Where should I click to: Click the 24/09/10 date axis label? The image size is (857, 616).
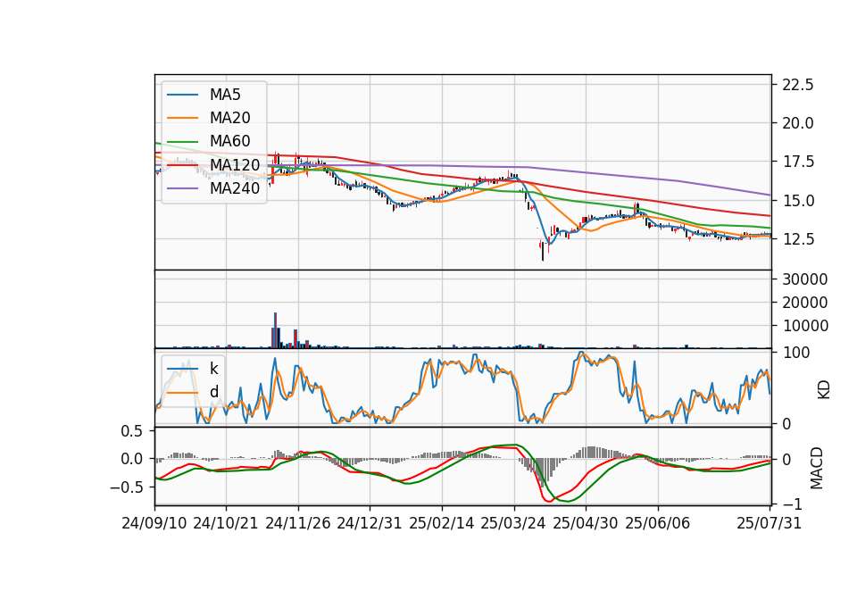pos(154,523)
